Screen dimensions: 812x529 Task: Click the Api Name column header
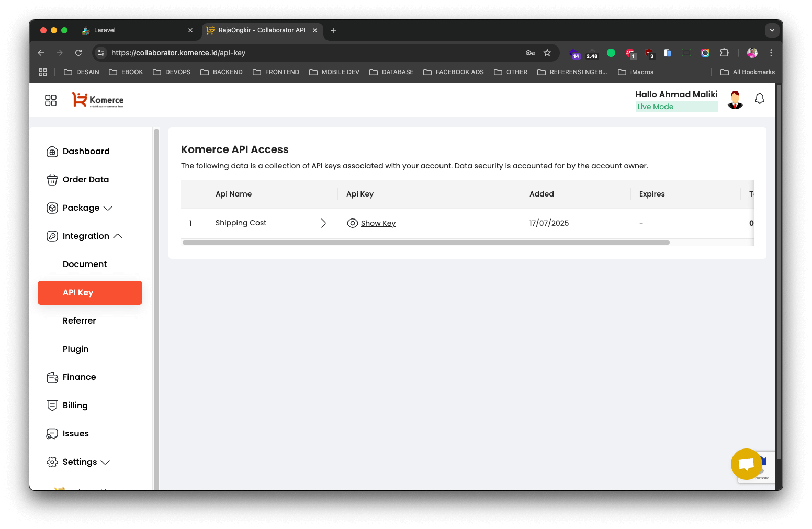click(234, 194)
